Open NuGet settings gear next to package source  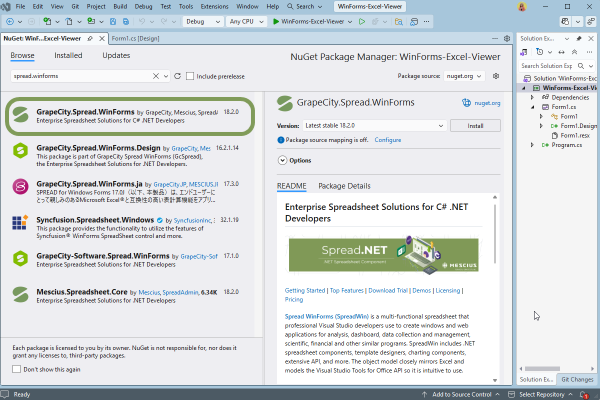[x=496, y=76]
